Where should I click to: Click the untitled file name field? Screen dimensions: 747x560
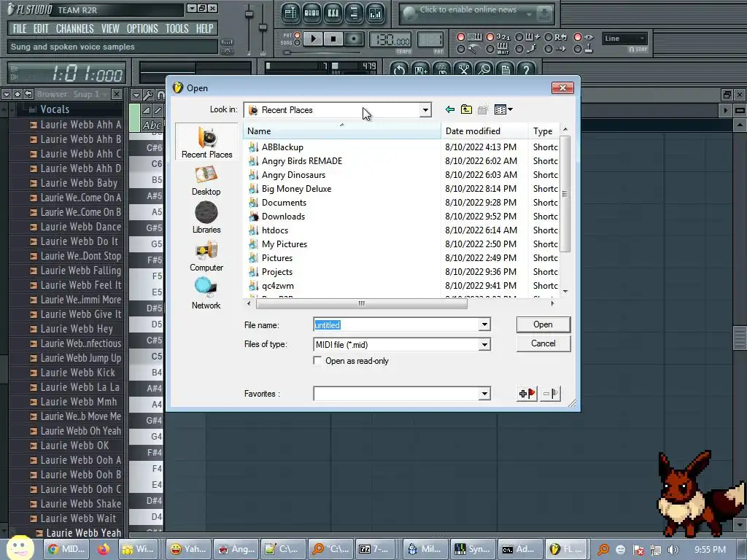[396, 324]
